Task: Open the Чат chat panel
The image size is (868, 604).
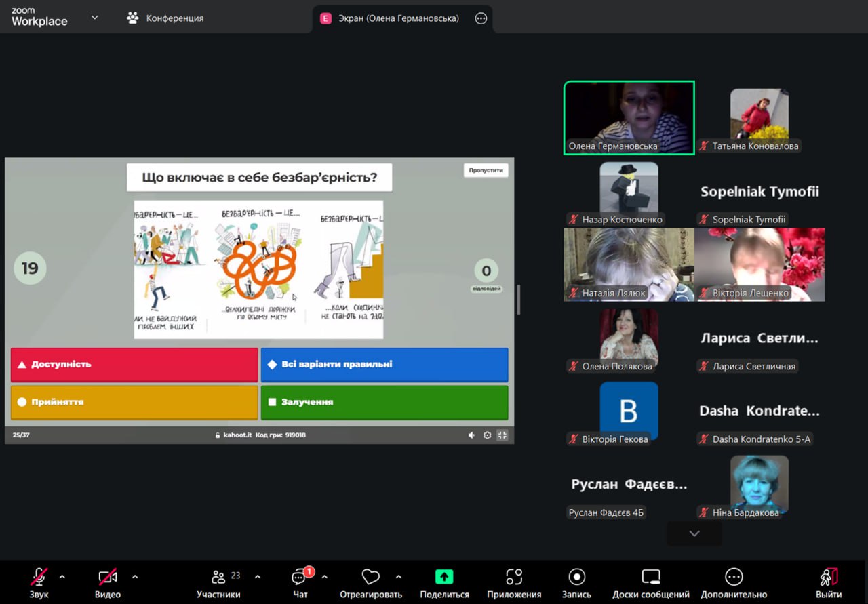Action: click(300, 578)
